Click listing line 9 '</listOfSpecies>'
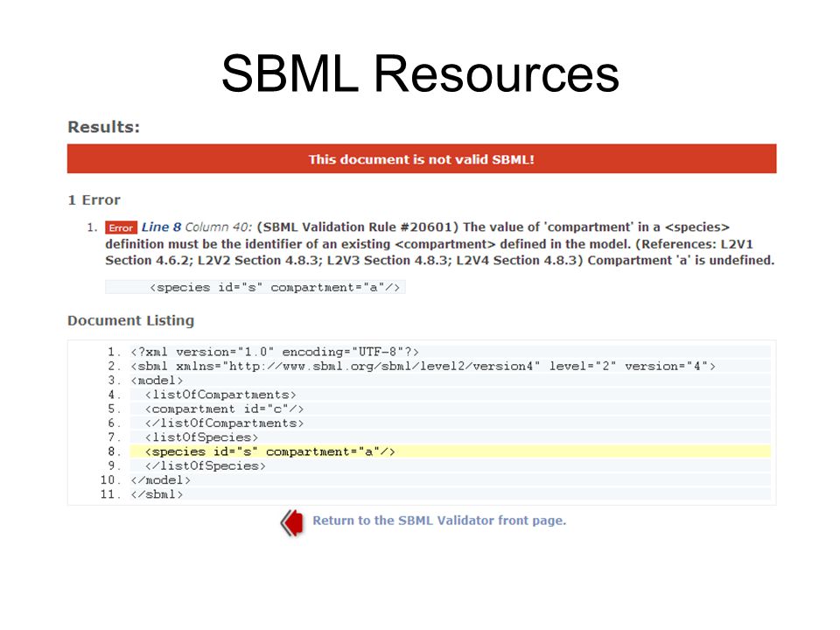Viewport: 840px width, 630px height. pos(450,466)
